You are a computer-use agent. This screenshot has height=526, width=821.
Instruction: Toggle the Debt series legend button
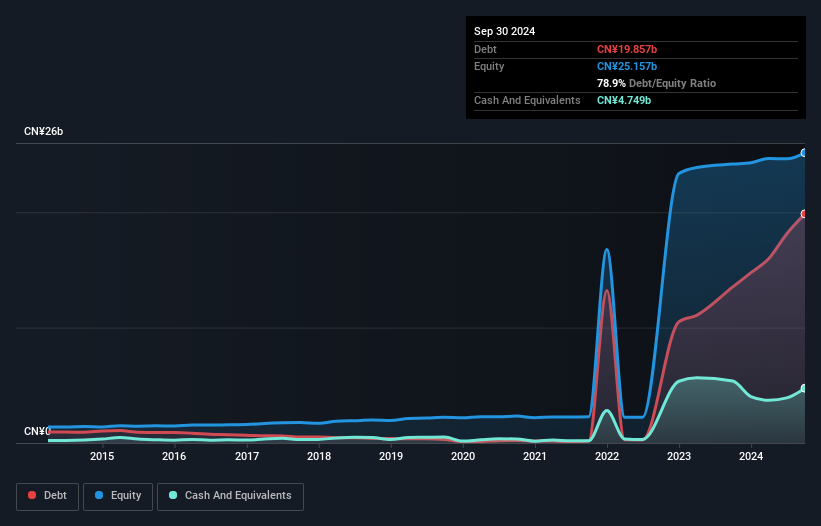coord(48,496)
